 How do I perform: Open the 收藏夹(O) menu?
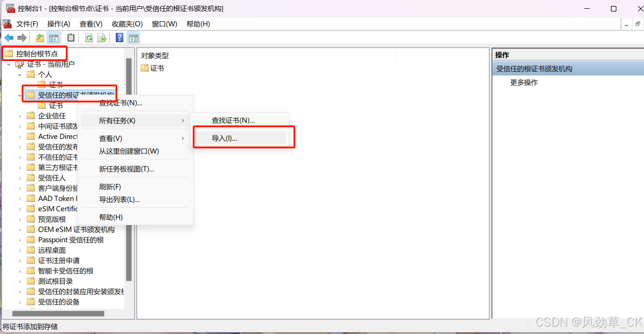tap(127, 24)
